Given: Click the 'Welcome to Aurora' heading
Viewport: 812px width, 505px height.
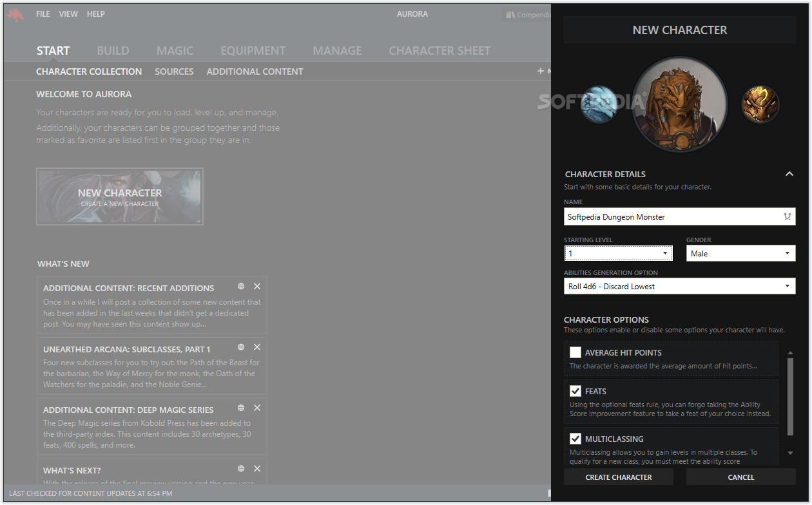Looking at the screenshot, I should pyautogui.click(x=84, y=94).
